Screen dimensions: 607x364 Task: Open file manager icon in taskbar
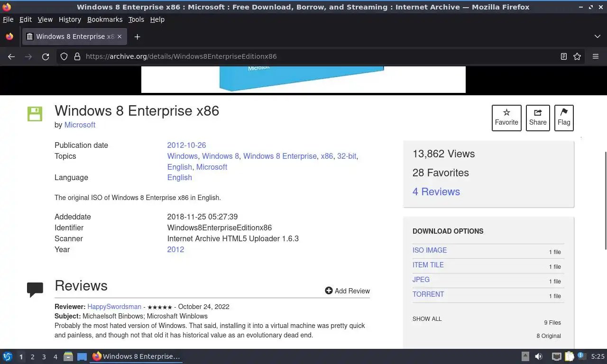pyautogui.click(x=68, y=356)
